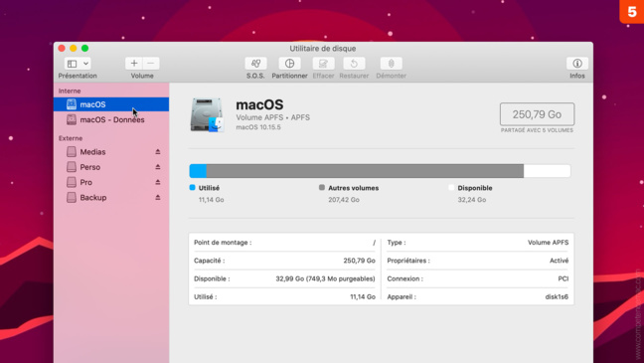Select the Backup external disk

pyautogui.click(x=111, y=197)
